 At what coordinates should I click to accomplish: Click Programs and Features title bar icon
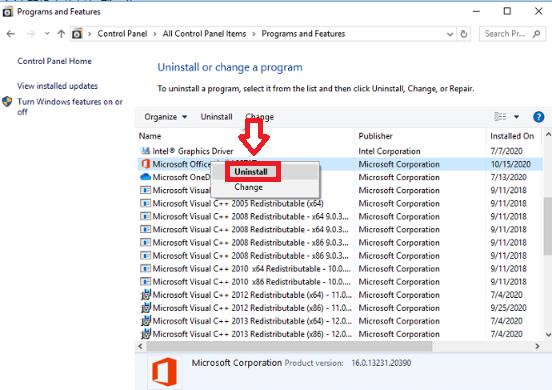[7, 12]
